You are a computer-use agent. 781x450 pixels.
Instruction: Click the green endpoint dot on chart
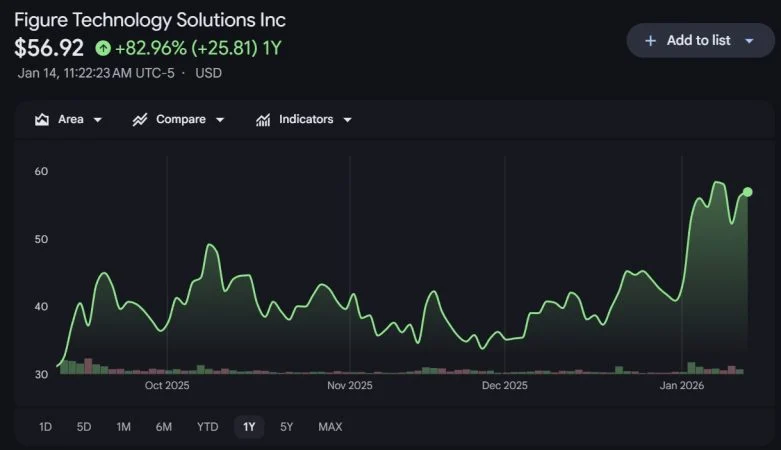(747, 192)
